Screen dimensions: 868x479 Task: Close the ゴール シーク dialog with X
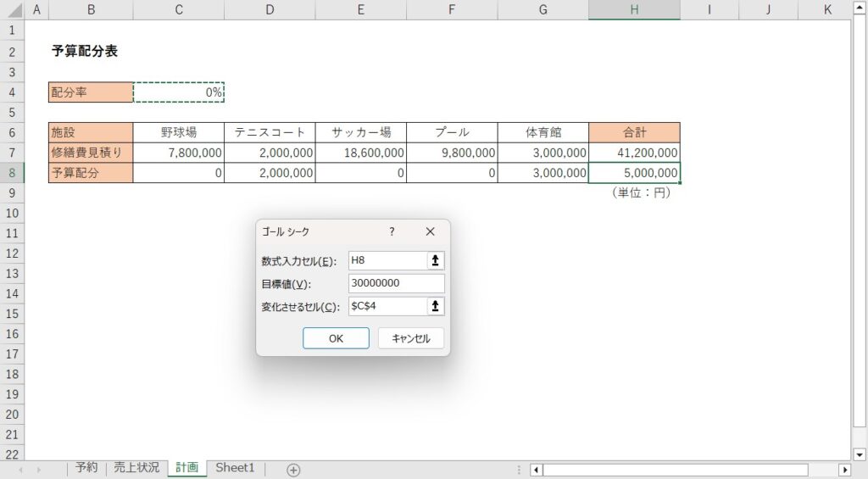[x=430, y=231]
